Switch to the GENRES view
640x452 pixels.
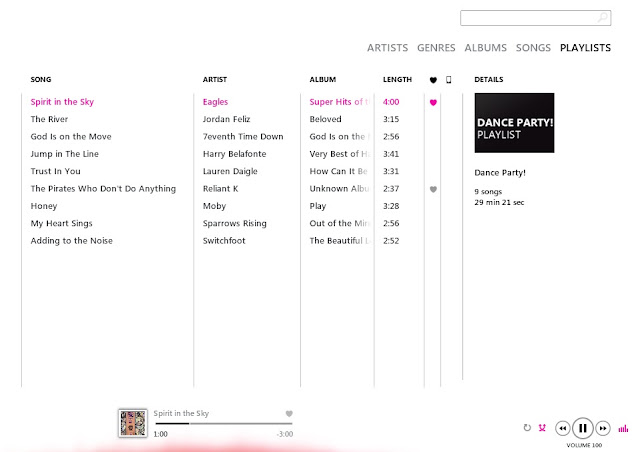coord(436,48)
